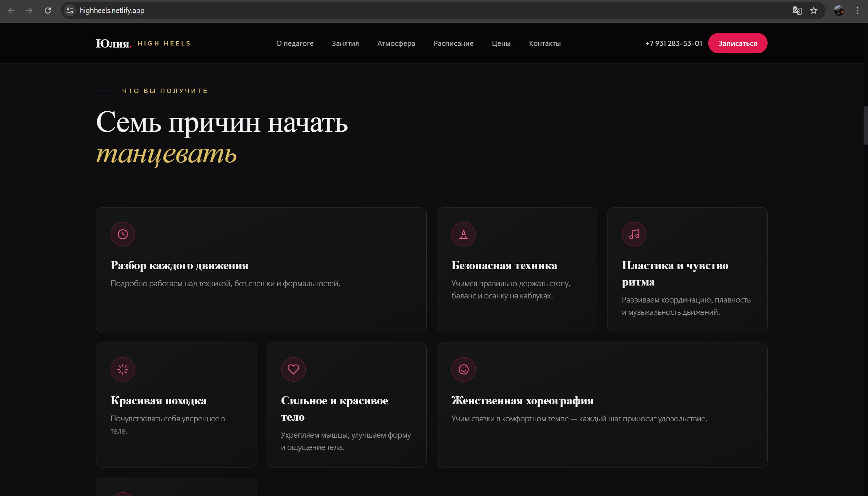The height and width of the screenshot is (496, 868).
Task: Reload the page with the refresh icon
Action: tap(48, 11)
